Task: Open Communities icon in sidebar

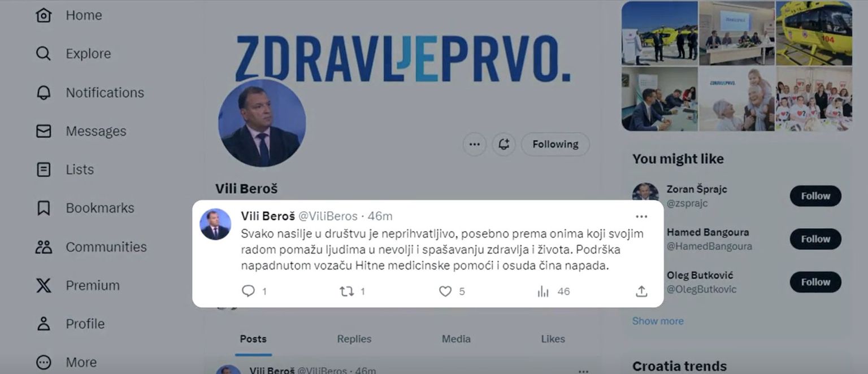Action: [44, 247]
